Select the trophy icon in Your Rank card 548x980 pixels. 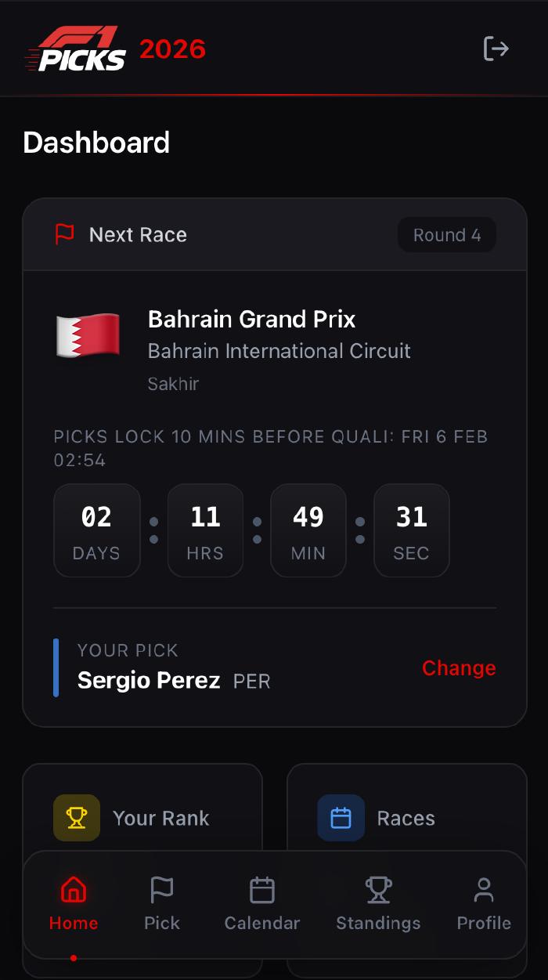coord(76,817)
